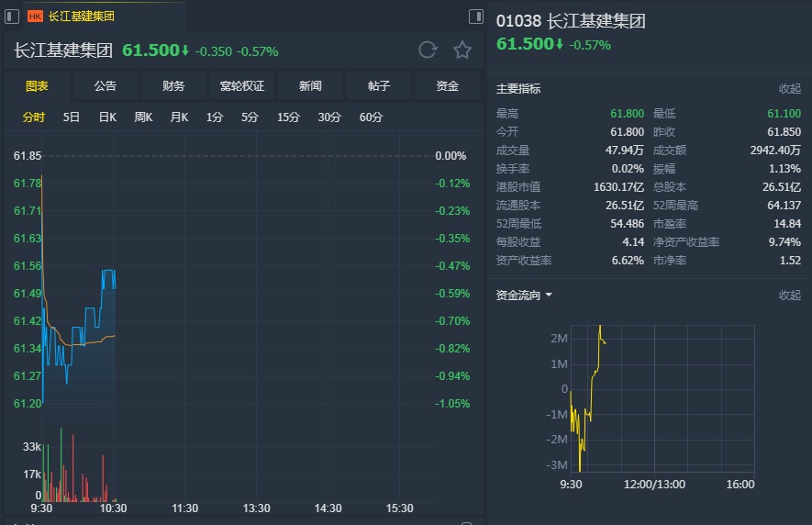812x525 pixels.
Task: Collapse the 主要指标 section
Action: click(789, 89)
